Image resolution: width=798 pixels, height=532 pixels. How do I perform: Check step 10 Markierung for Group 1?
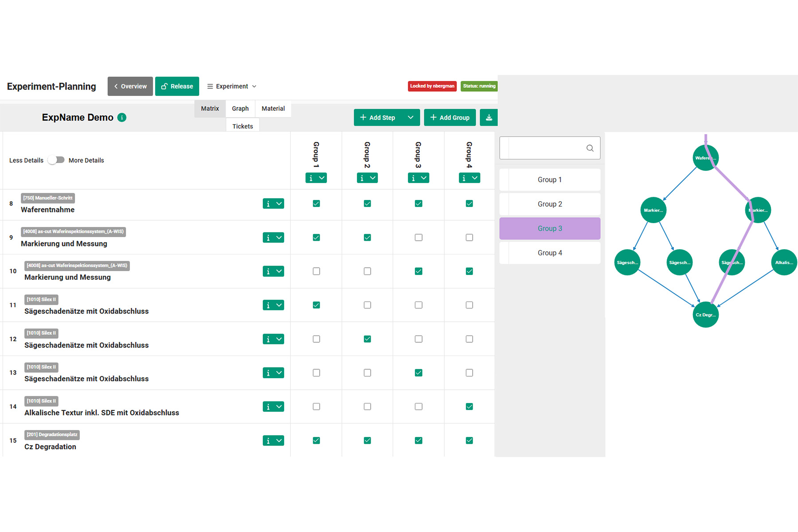pos(316,271)
